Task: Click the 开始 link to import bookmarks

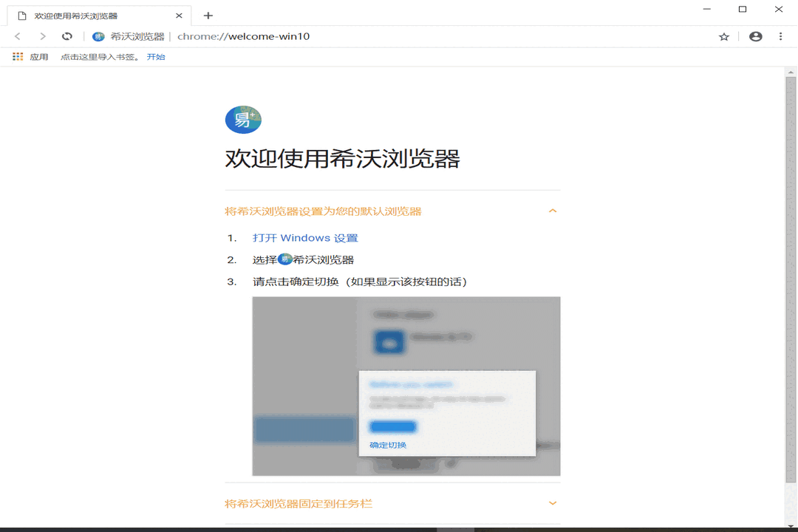Action: [156, 56]
